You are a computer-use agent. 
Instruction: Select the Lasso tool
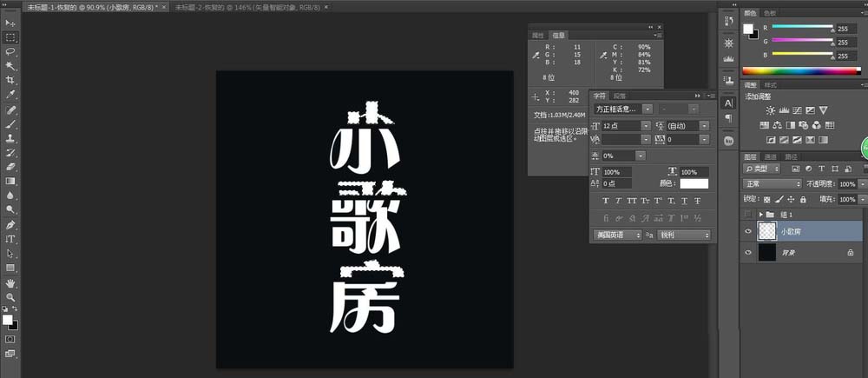[11, 51]
